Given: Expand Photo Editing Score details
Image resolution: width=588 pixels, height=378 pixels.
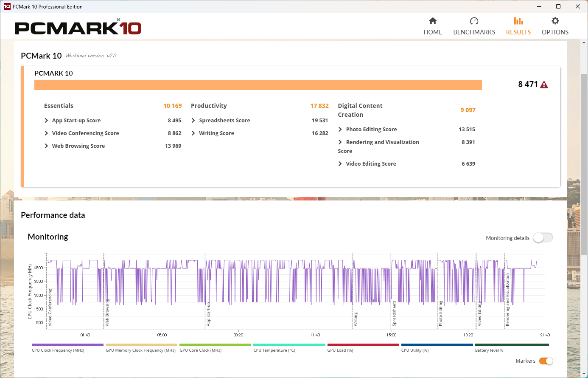Looking at the screenshot, I should (340, 130).
